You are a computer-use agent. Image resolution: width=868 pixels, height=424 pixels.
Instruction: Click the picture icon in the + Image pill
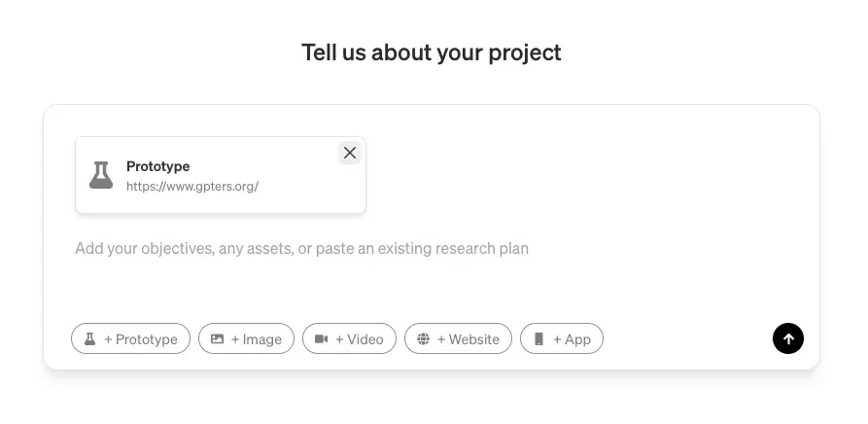[217, 338]
